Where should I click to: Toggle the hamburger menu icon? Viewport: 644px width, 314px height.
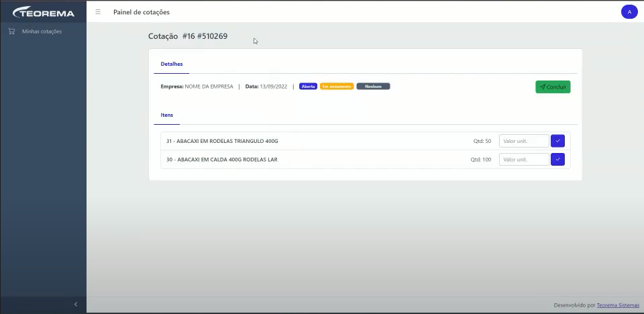pyautogui.click(x=98, y=12)
